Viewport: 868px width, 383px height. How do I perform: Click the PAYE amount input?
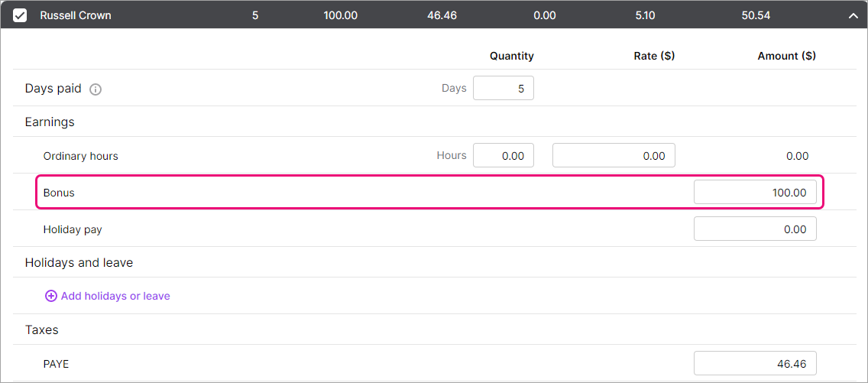754,364
